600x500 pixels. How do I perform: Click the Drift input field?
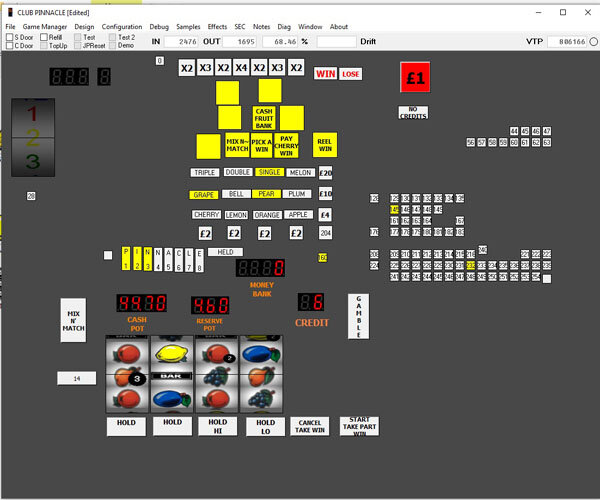coord(336,42)
